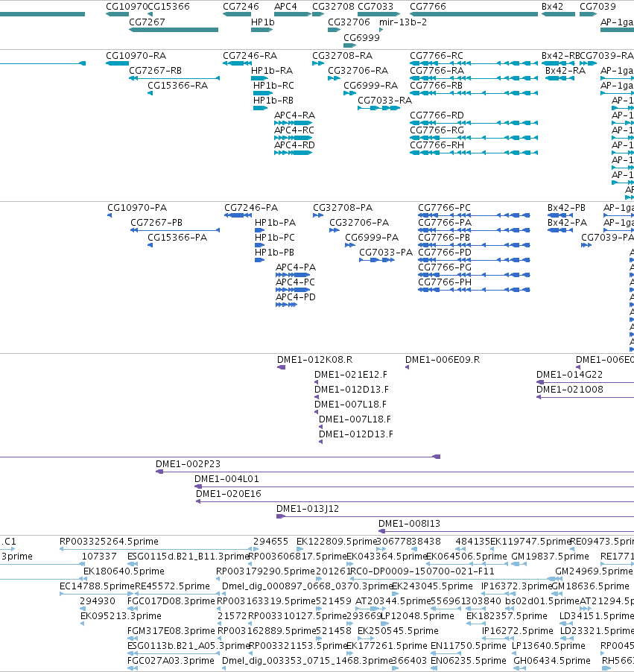Open transcript CG7033-RA
Viewport: 634px width, 672px height.
[385, 101]
